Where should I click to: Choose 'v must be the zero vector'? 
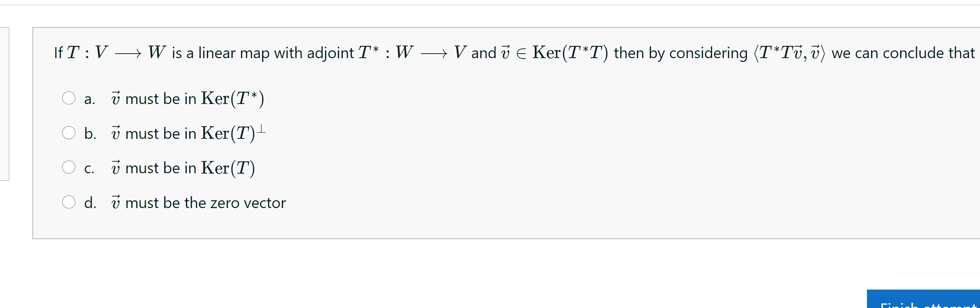click(x=199, y=202)
